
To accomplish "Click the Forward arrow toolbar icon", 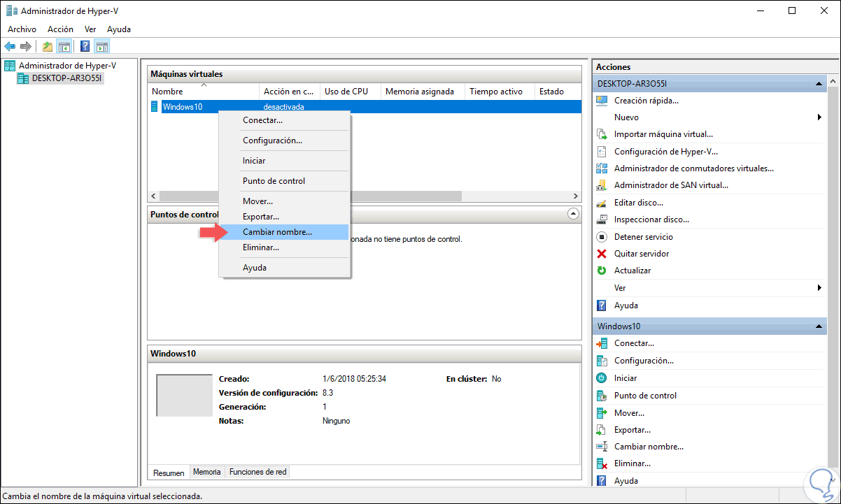I will point(25,46).
